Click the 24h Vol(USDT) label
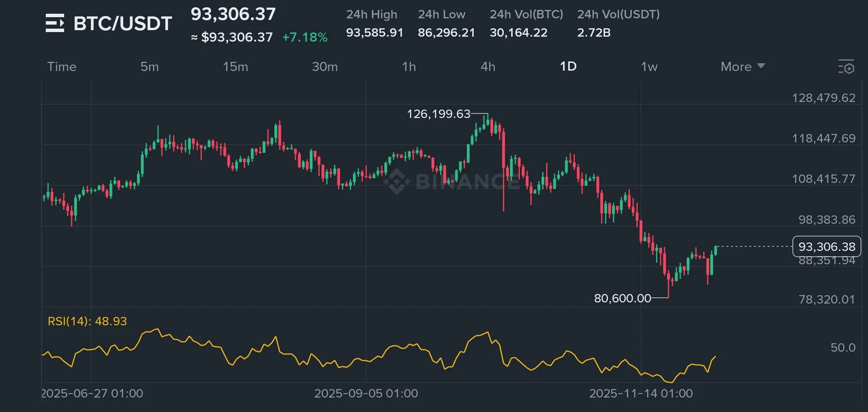Screen dimensions: 868x412 point(618,14)
